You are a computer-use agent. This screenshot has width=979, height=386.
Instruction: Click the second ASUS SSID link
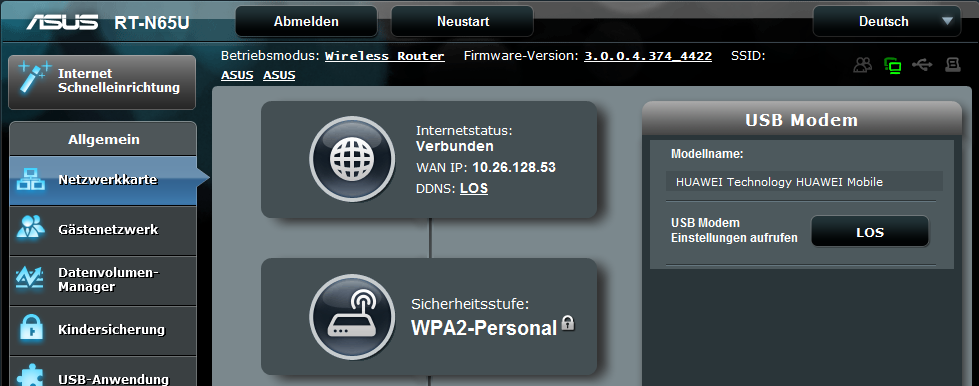click(x=279, y=76)
